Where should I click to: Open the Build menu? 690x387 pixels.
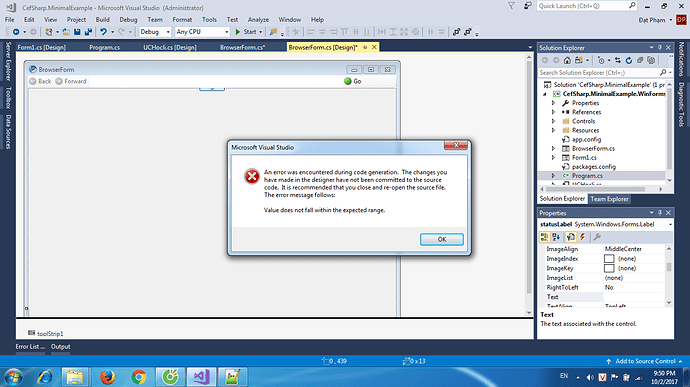[102, 19]
